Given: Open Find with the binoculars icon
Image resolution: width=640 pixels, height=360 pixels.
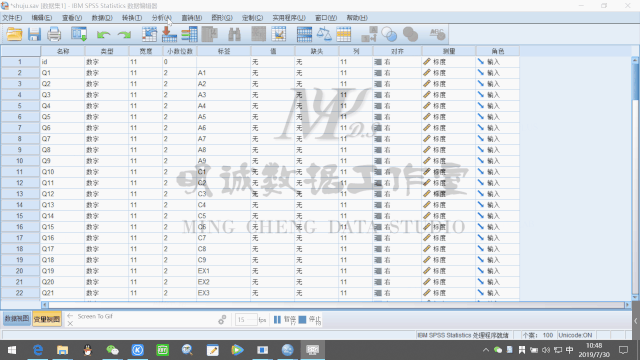Looking at the screenshot, I should point(234,34).
